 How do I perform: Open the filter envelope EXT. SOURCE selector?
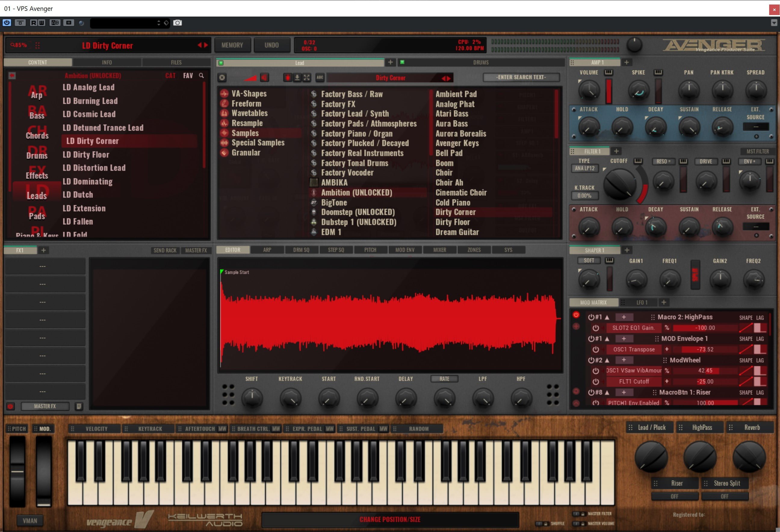click(x=756, y=227)
